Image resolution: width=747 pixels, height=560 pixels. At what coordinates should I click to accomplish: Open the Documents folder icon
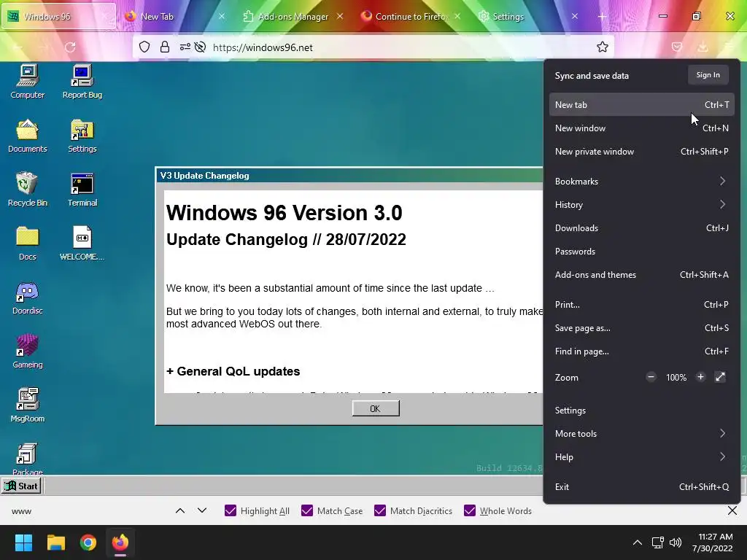pyautogui.click(x=28, y=135)
